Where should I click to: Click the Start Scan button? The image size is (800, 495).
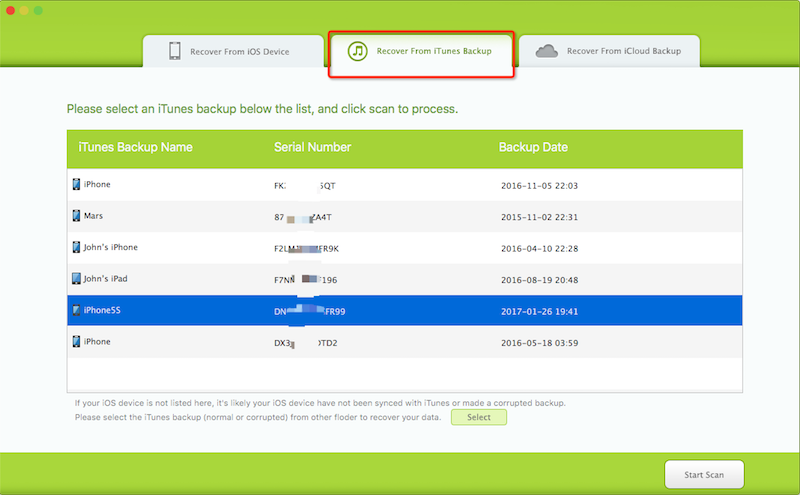tap(704, 475)
